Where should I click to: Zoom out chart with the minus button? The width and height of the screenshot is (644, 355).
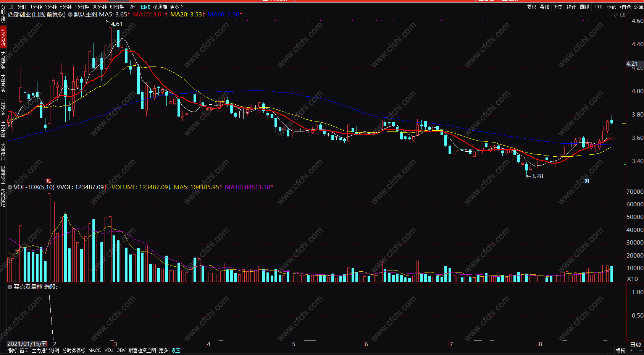[x=640, y=350]
